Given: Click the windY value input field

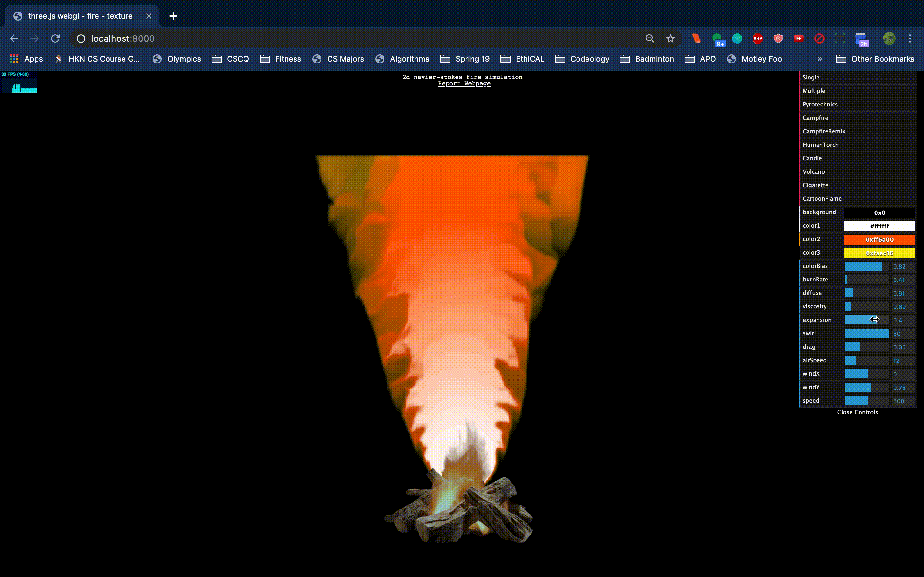Looking at the screenshot, I should 903,388.
